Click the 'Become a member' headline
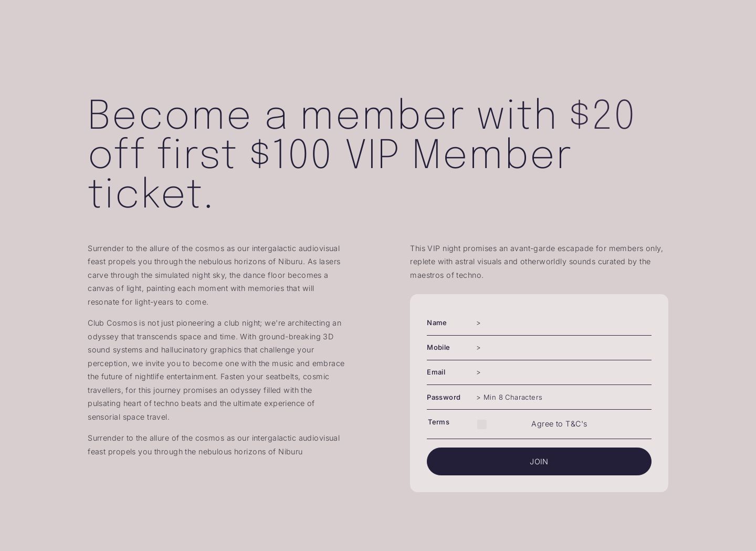 click(x=361, y=153)
